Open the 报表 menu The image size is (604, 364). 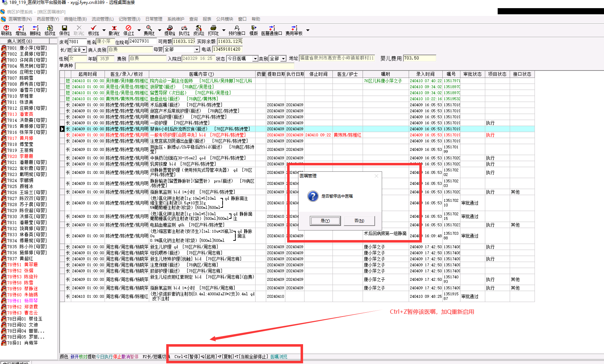tap(207, 19)
